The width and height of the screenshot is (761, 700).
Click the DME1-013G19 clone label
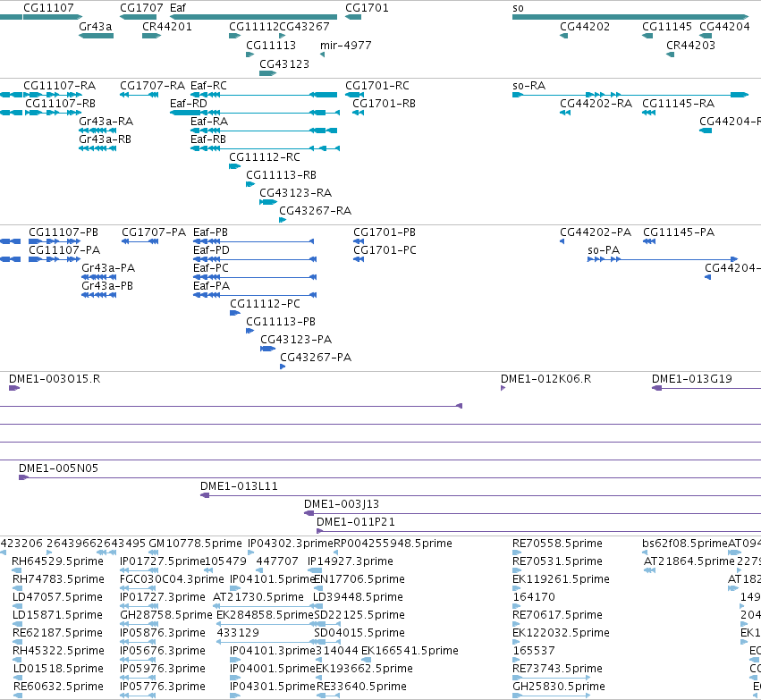tap(691, 379)
